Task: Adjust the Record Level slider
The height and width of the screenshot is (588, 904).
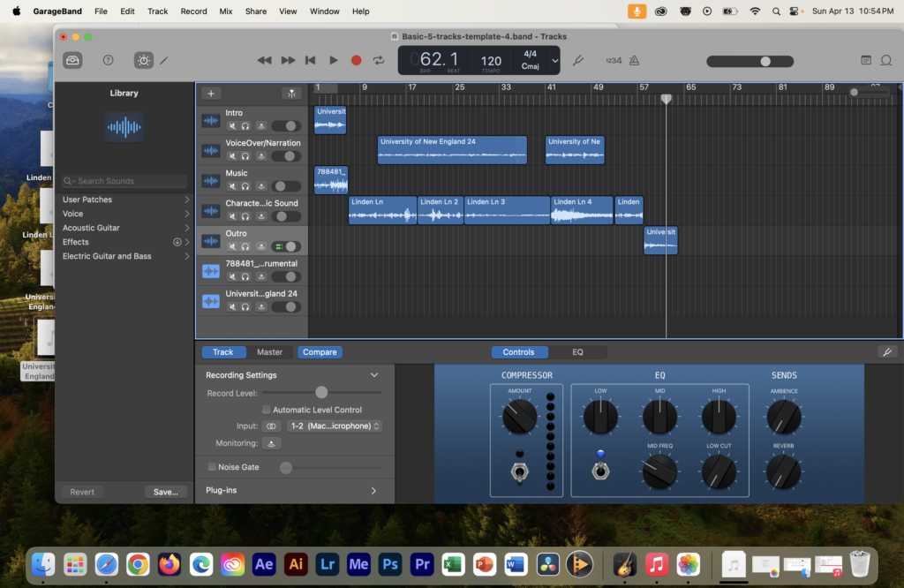Action: (321, 392)
